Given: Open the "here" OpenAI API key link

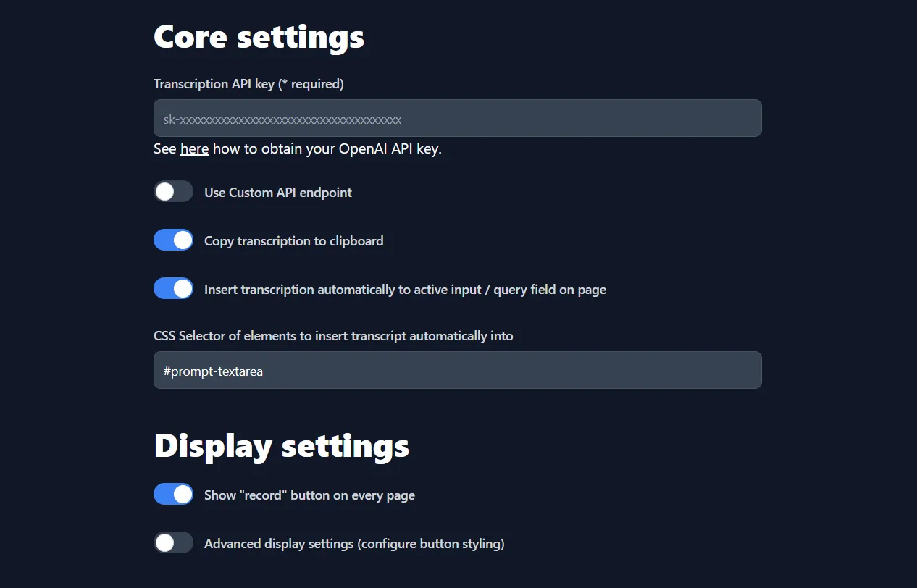Looking at the screenshot, I should point(194,148).
